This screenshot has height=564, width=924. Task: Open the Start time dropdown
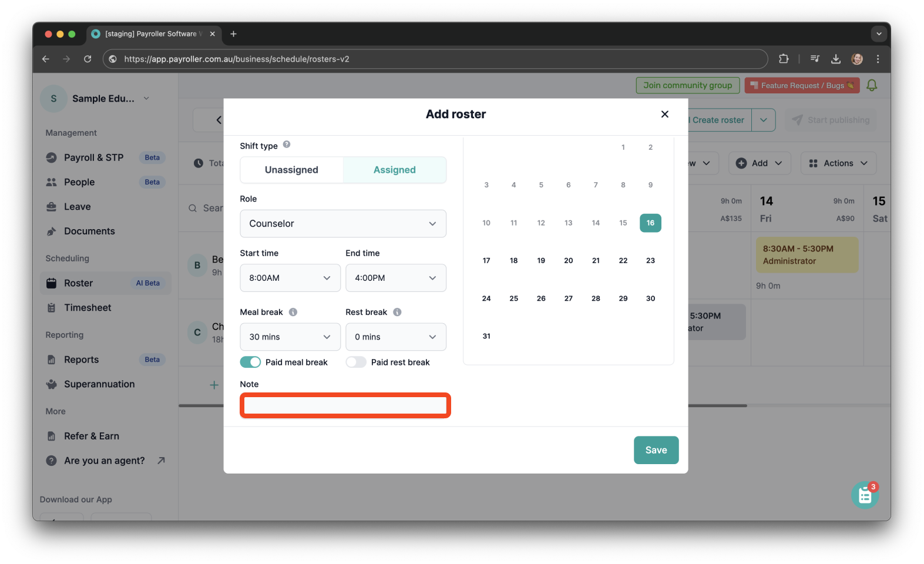point(290,278)
